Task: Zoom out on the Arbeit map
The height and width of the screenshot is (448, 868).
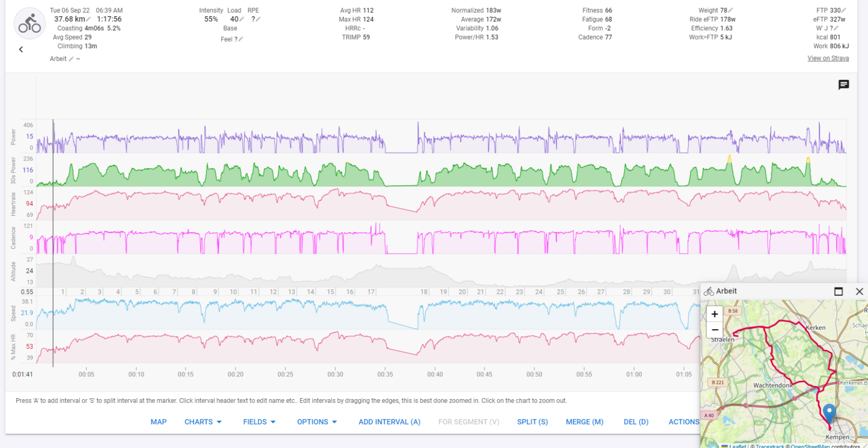Action: tap(715, 329)
